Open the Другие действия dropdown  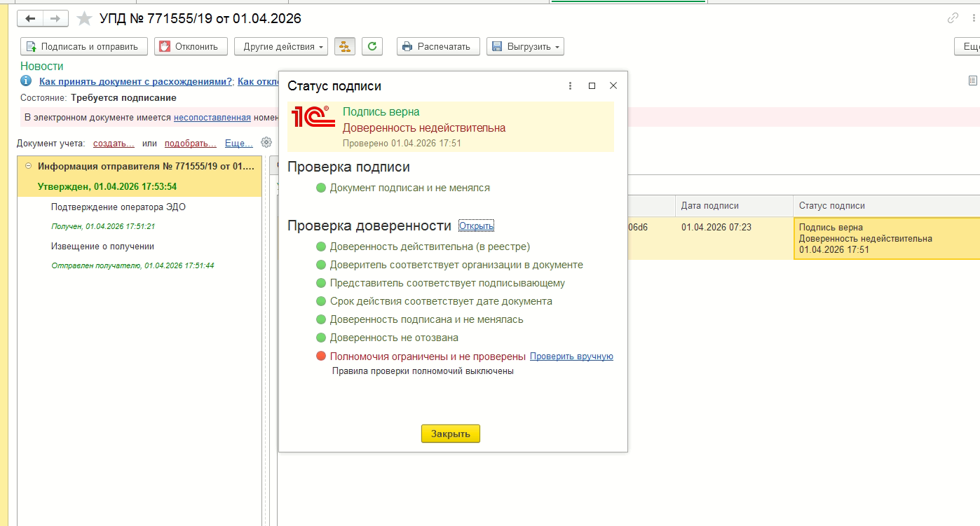pyautogui.click(x=281, y=47)
